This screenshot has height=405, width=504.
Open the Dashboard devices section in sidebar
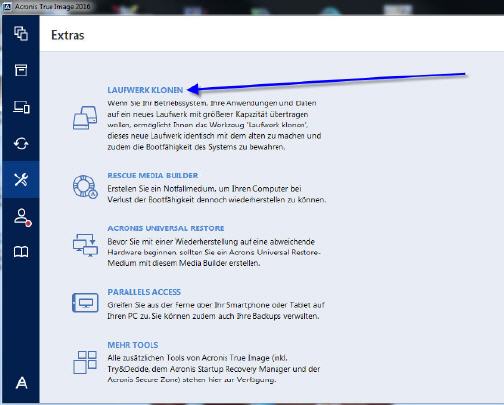[x=21, y=107]
